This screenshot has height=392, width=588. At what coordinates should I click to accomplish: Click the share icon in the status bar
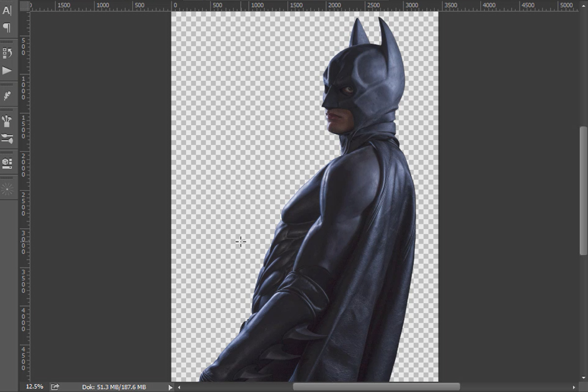[x=55, y=387]
